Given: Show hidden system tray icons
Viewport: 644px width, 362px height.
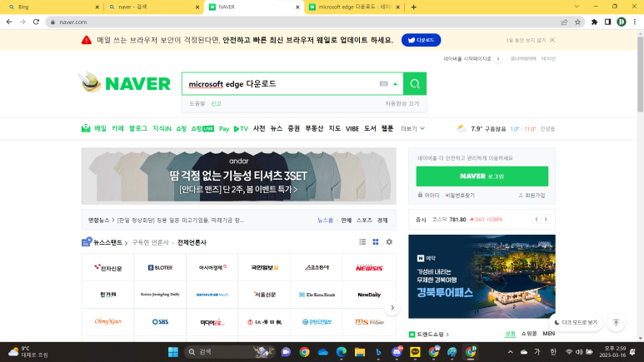Looking at the screenshot, I should [510, 352].
